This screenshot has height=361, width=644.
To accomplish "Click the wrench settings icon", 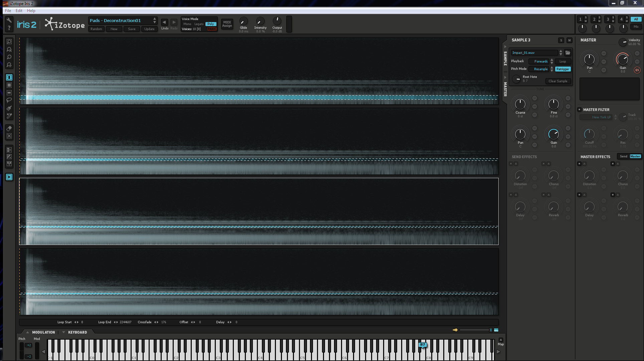I will point(9,20).
